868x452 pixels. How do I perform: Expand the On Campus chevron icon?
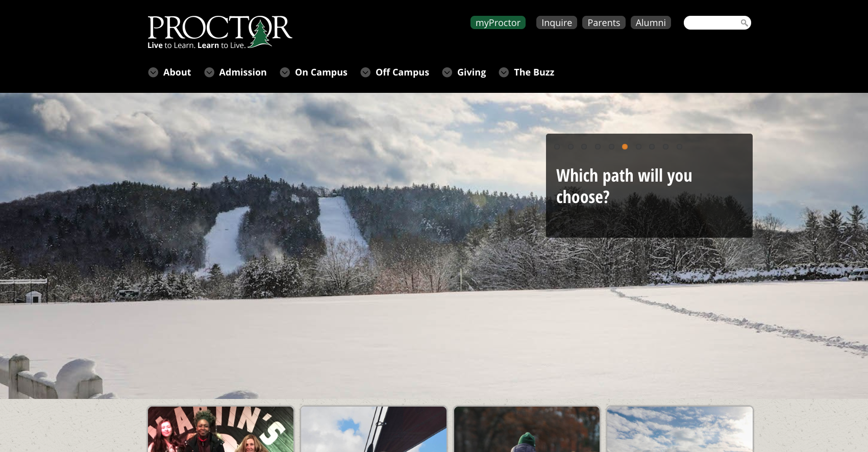click(x=285, y=72)
